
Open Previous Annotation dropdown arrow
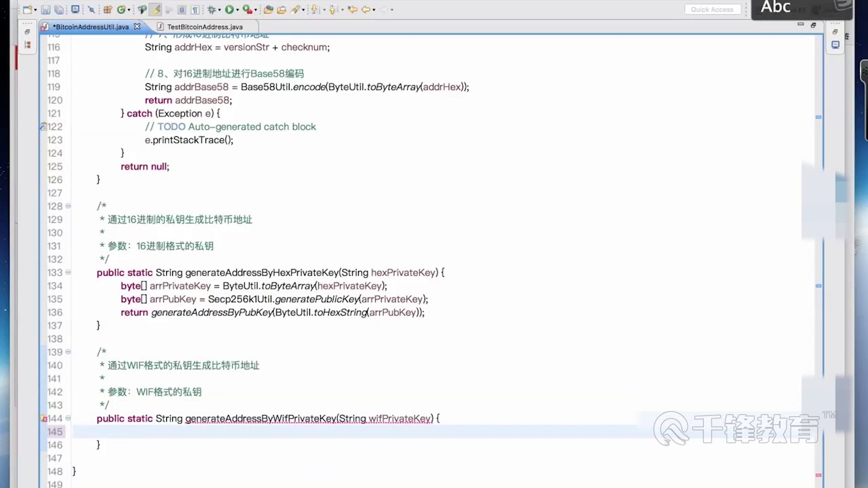[342, 10]
